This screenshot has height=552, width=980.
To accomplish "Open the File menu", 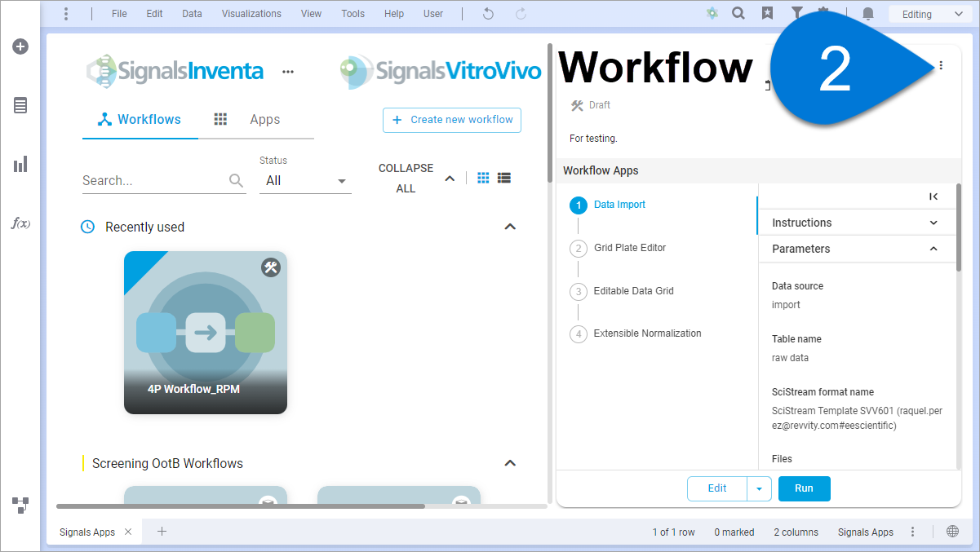I will 119,14.
